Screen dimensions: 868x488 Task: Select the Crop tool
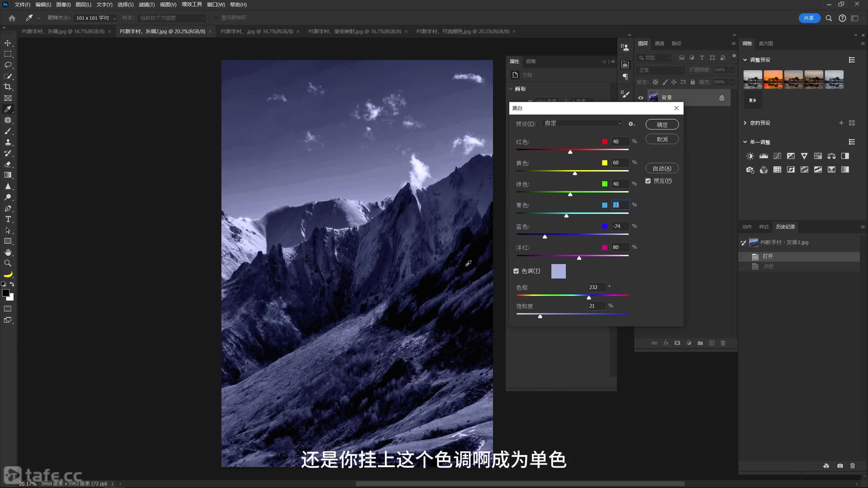[8, 87]
